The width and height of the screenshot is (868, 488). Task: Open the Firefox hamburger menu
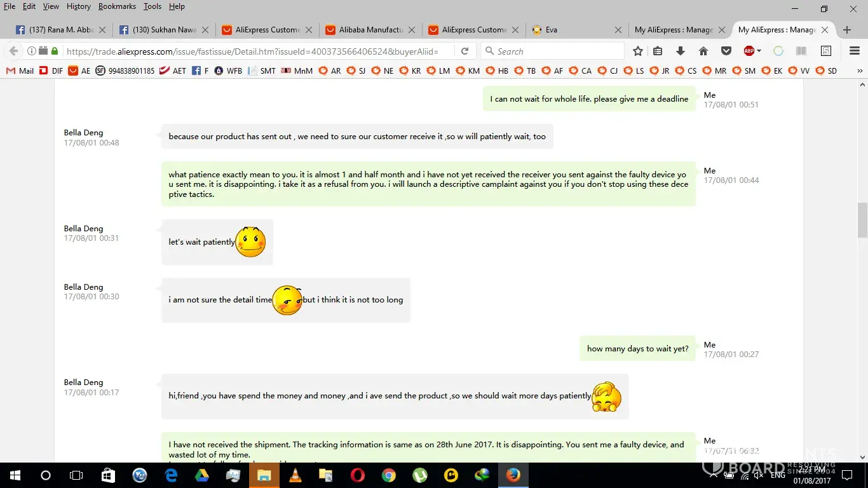855,51
